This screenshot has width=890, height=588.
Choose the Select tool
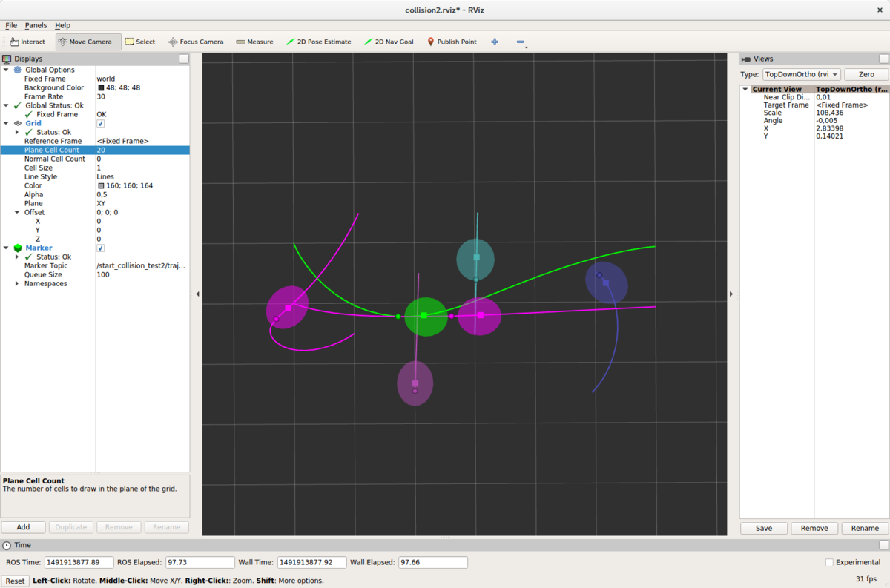coord(140,42)
